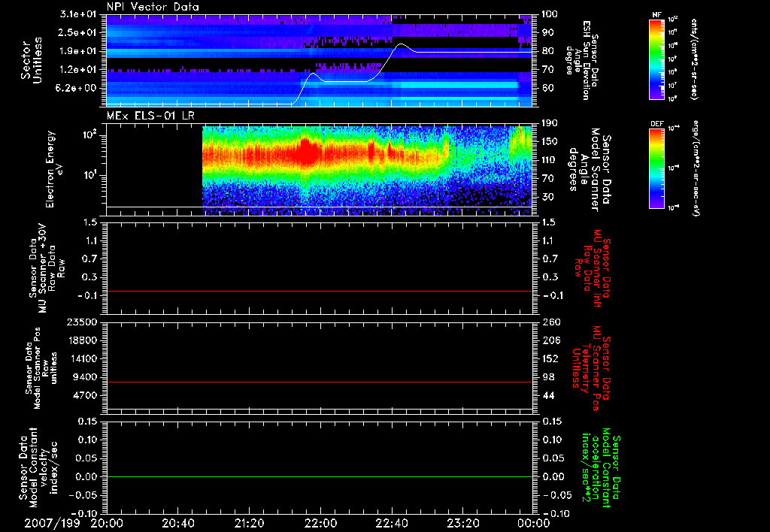Click the 206 telemetry tick label
Image resolution: width=770 pixels, height=532 pixels.
coord(550,340)
